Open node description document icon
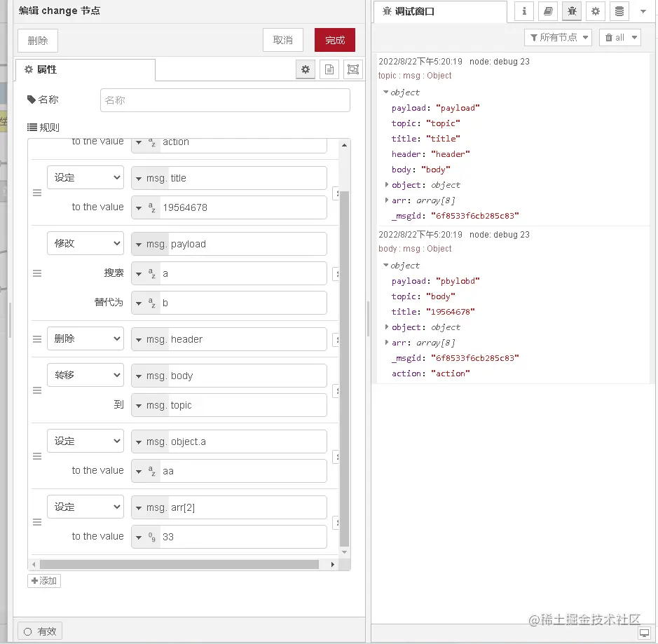 [329, 69]
